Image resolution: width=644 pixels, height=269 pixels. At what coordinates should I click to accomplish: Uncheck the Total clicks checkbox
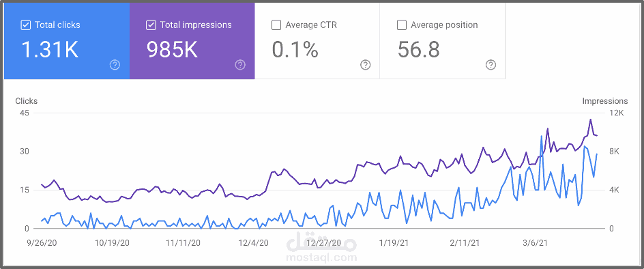(25, 25)
